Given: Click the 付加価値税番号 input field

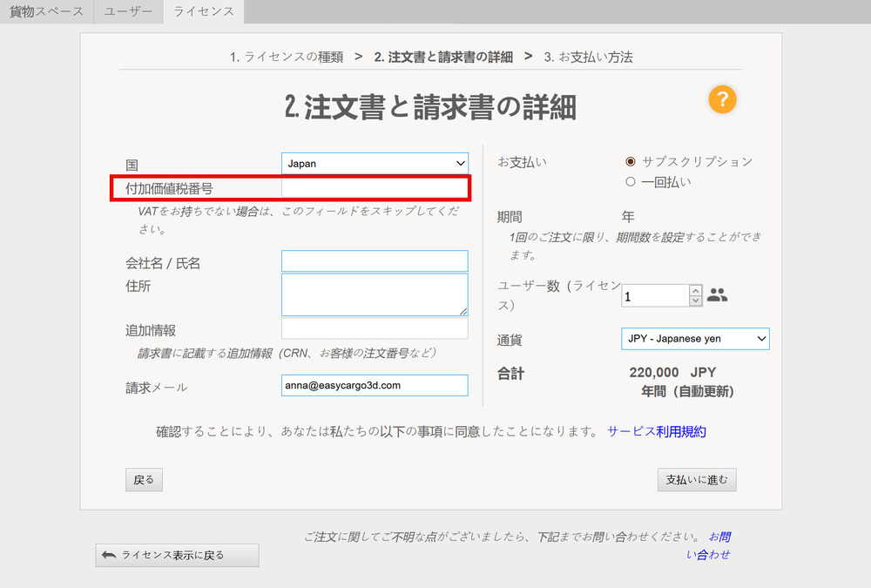Looking at the screenshot, I should pyautogui.click(x=375, y=188).
